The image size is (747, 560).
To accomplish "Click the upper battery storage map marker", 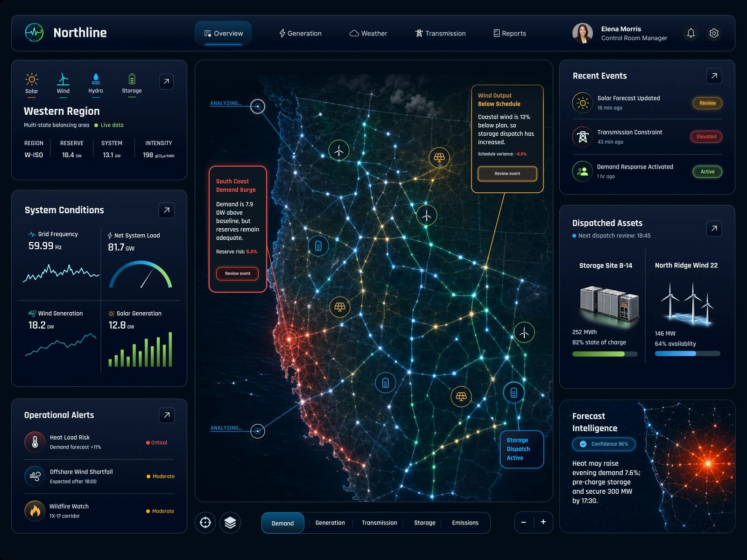I will (318, 246).
